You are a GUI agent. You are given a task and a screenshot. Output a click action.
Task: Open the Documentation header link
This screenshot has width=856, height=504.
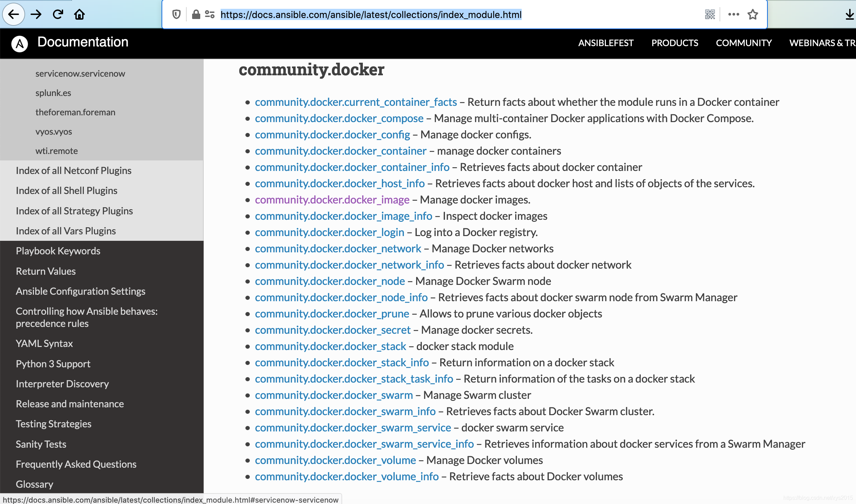pyautogui.click(x=83, y=42)
